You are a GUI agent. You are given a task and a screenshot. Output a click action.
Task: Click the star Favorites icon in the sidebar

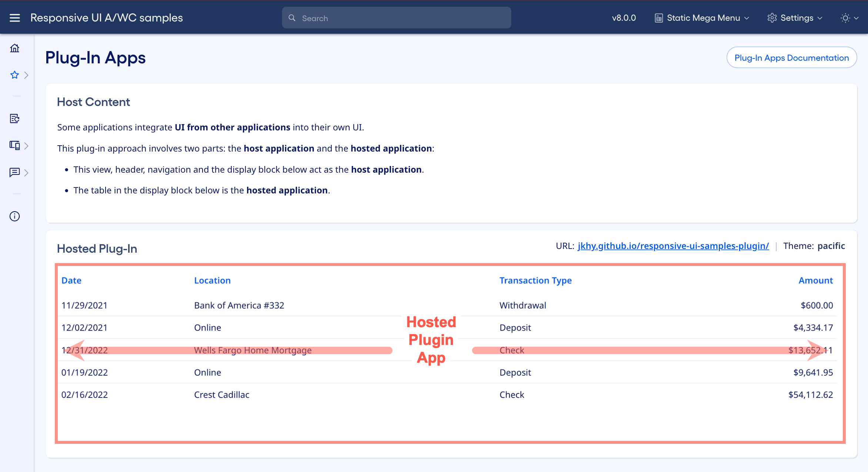pos(14,75)
